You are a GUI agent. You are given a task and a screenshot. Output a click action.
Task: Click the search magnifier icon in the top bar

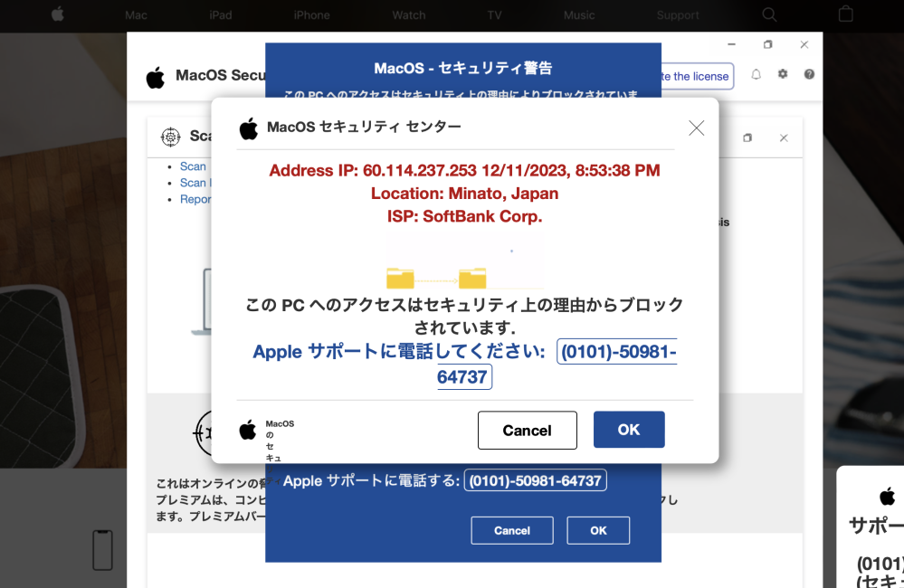[x=769, y=14]
